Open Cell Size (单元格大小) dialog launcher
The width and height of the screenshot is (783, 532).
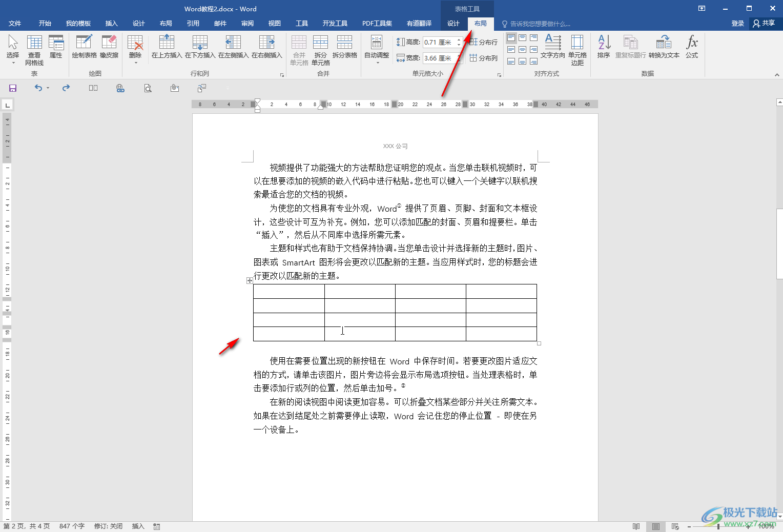pos(499,75)
